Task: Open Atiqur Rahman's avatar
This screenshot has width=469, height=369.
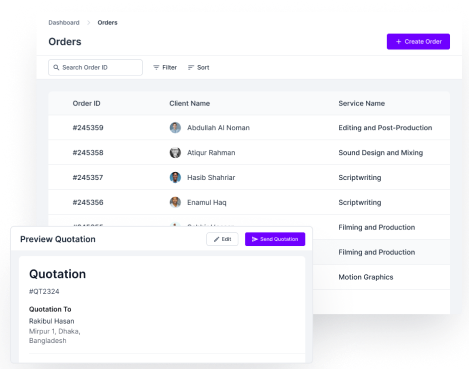Action: (175, 153)
